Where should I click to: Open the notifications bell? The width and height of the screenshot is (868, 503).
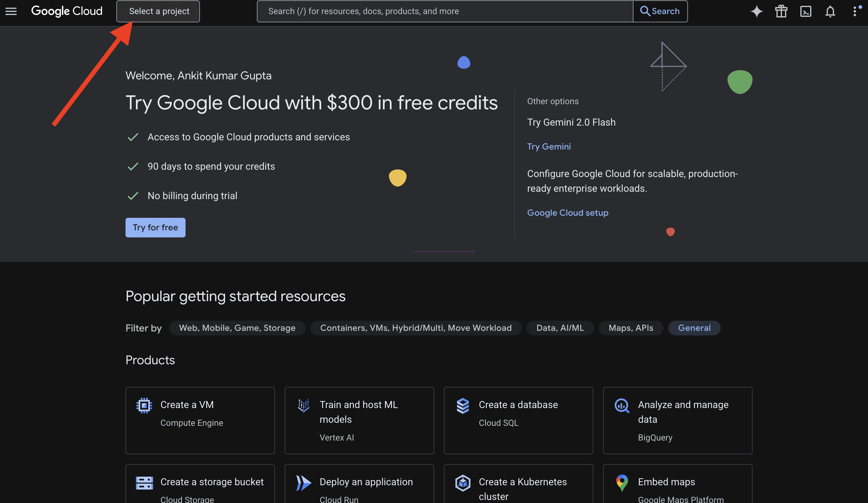pos(830,11)
